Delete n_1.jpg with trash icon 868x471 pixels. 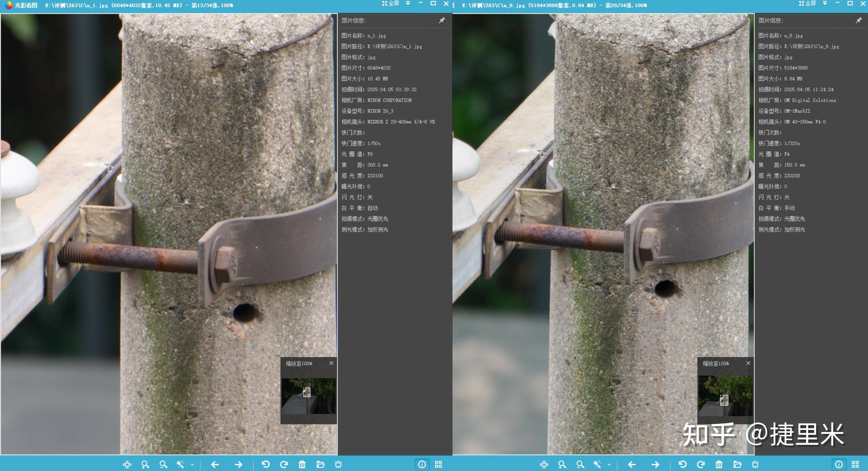click(302, 464)
